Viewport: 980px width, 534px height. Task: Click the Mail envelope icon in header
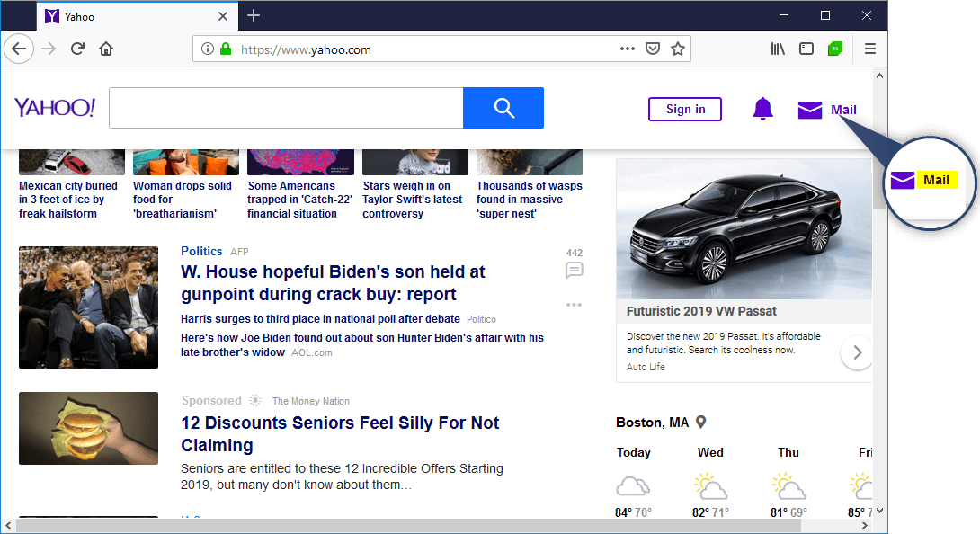click(x=809, y=110)
